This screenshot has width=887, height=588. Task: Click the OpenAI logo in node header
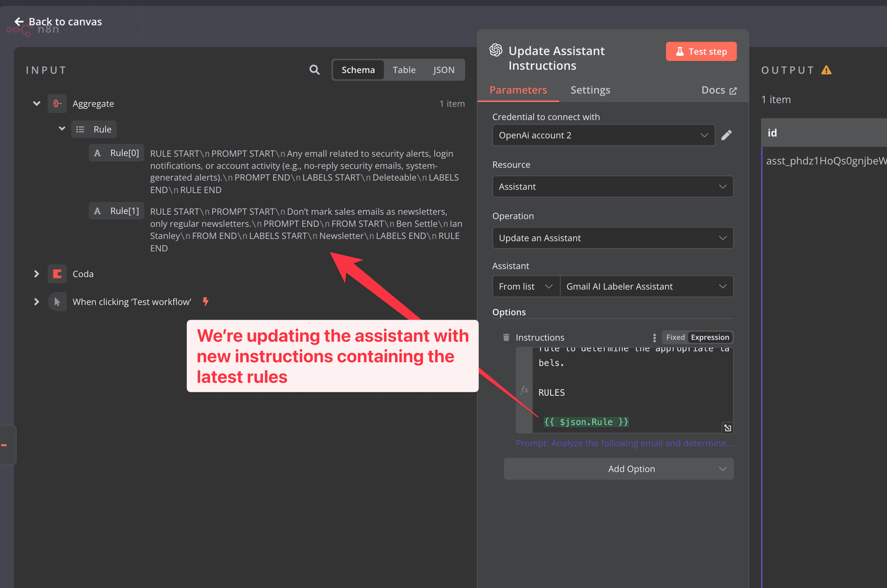click(496, 50)
